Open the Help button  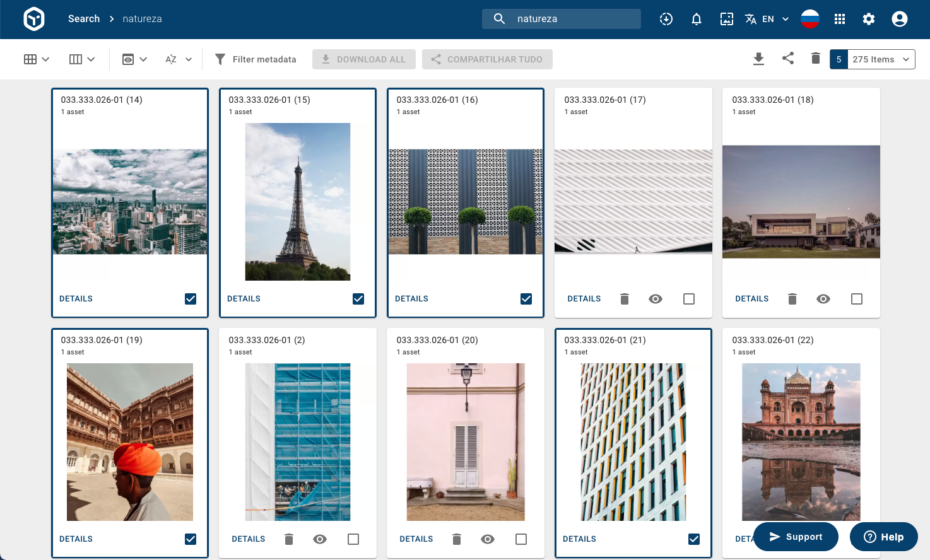tap(884, 537)
